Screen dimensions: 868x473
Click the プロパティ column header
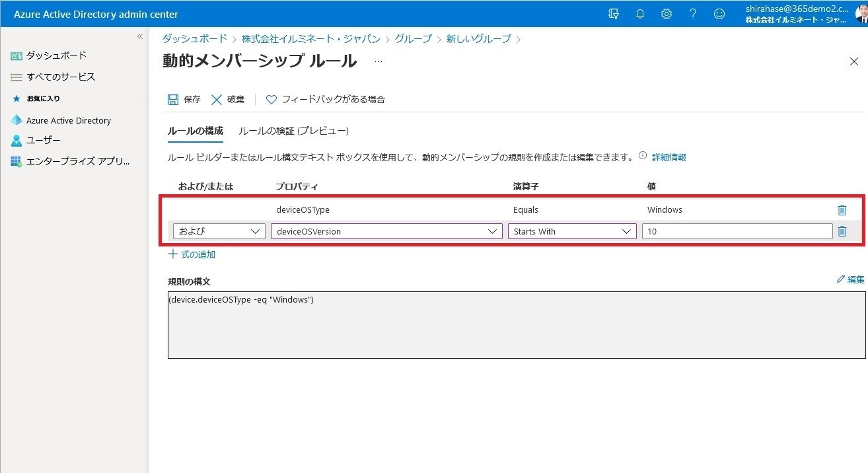[297, 186]
